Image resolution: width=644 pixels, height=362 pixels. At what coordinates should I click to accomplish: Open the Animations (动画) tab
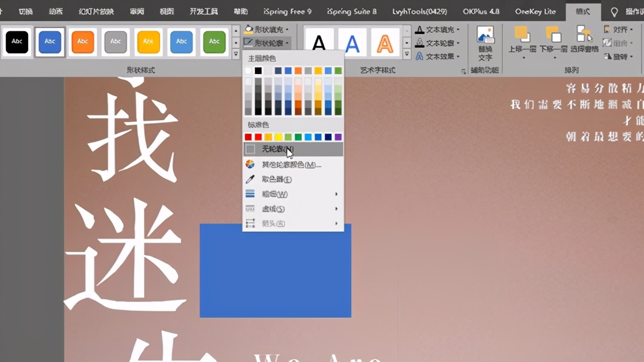(56, 11)
